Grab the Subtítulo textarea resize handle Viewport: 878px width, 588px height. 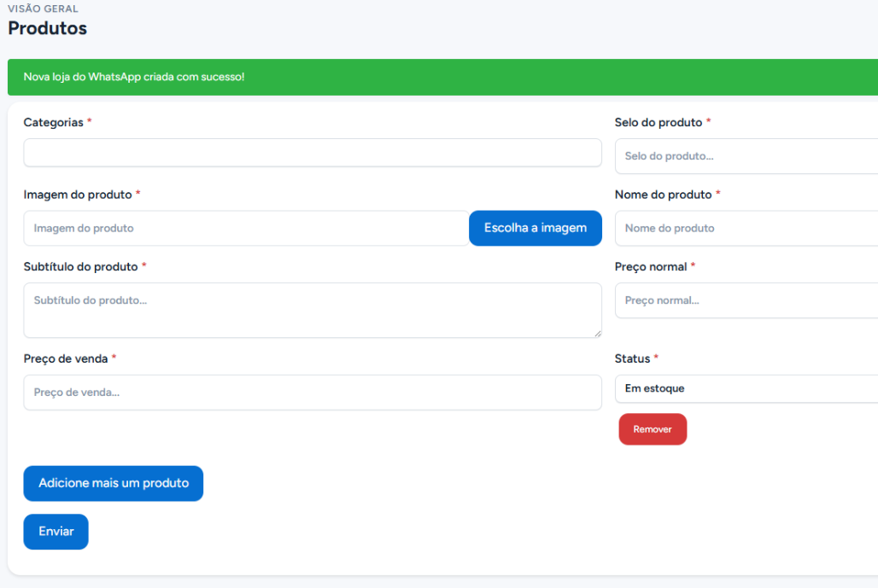coord(597,333)
